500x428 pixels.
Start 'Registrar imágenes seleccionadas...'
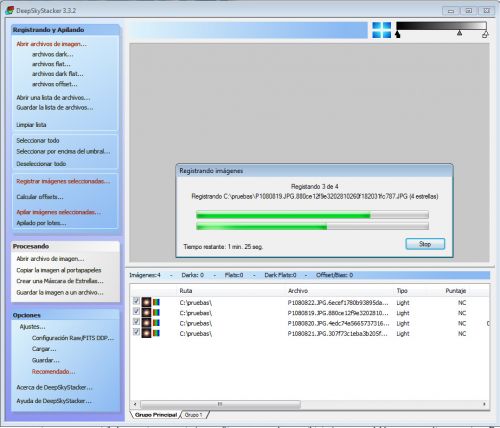(x=63, y=181)
